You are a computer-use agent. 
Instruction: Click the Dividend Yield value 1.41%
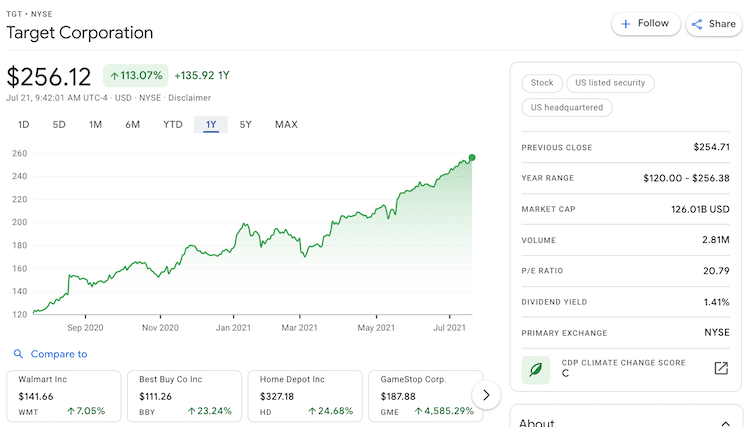(717, 302)
